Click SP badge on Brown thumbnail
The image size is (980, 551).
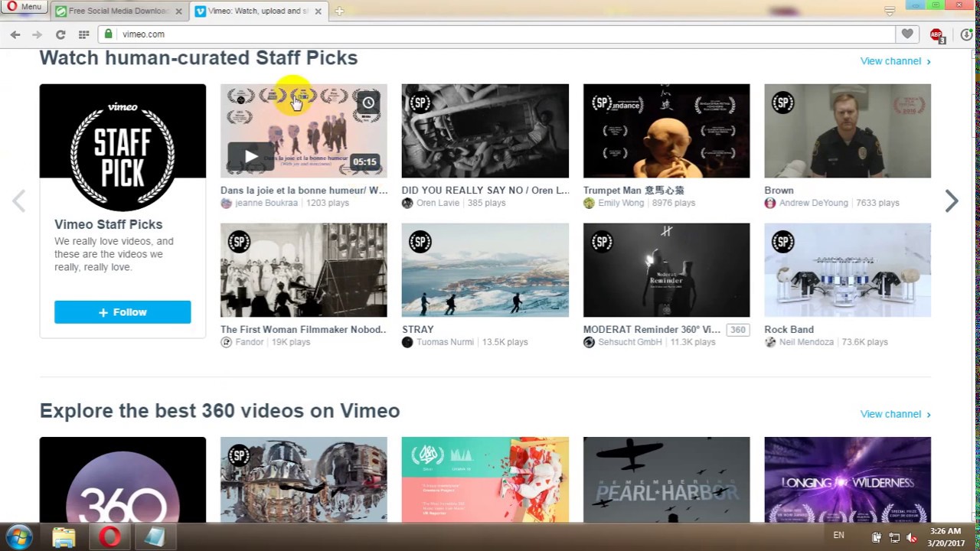[783, 103]
